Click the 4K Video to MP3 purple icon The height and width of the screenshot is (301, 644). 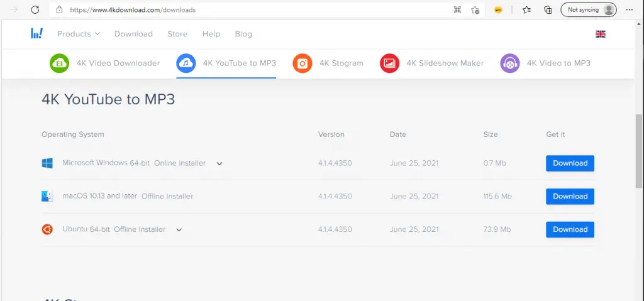(510, 63)
